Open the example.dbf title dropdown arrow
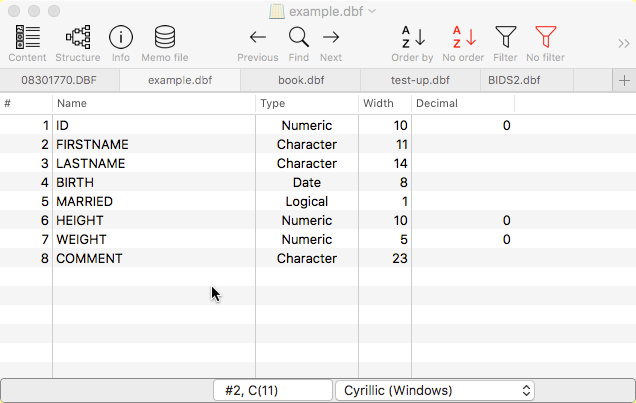Viewport: 636px width, 403px height. point(372,11)
